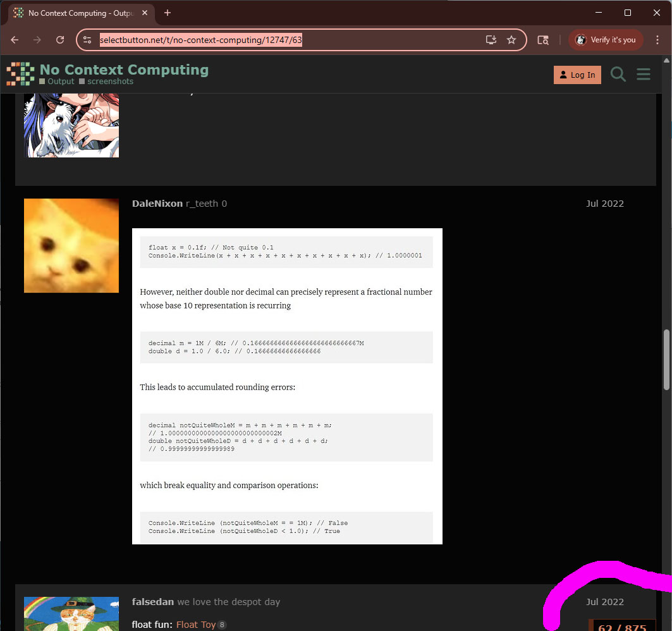Bookmark this page with the star icon
Screen dimensions: 672x631
[x=511, y=40]
